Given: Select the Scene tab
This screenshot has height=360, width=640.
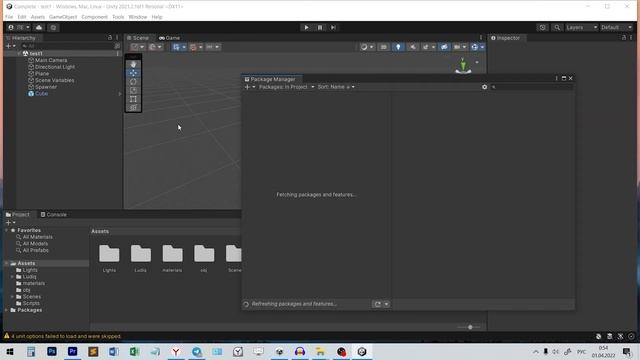Looking at the screenshot, I should 138,38.
